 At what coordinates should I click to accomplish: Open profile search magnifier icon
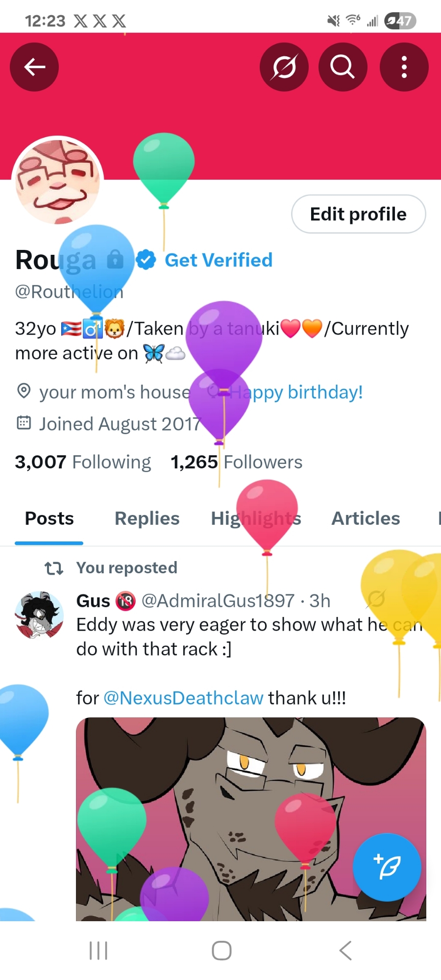(343, 67)
